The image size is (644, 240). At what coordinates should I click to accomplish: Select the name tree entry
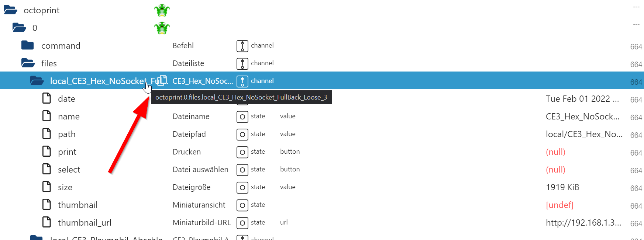tap(69, 116)
